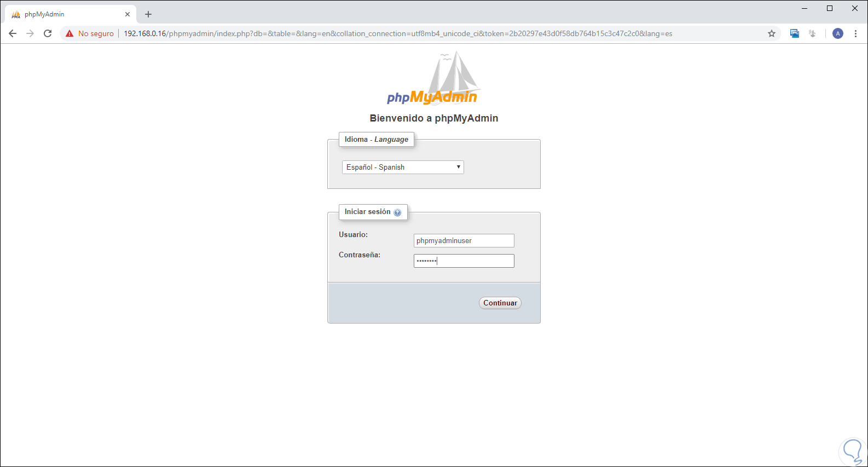This screenshot has height=467, width=868.
Task: Minimize the Chrome window
Action: click(x=805, y=8)
